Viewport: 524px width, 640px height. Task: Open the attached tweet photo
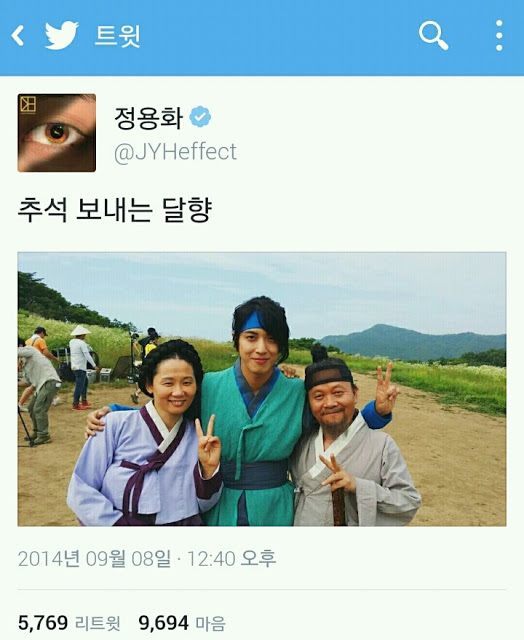click(x=262, y=389)
